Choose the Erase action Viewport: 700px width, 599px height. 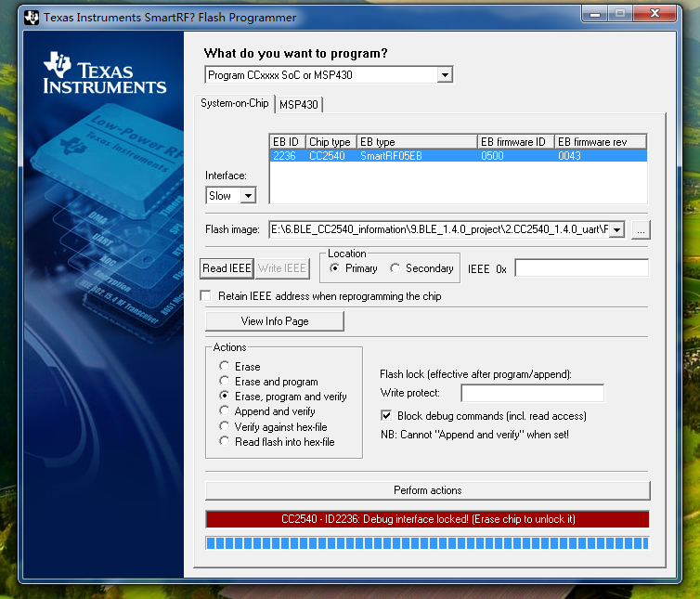[x=224, y=366]
